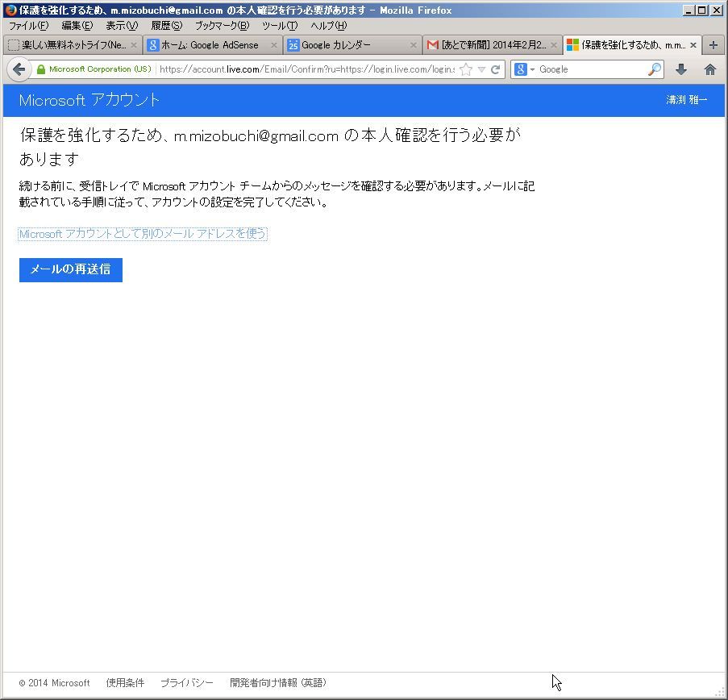Open the 編集(E) menu

[77, 26]
